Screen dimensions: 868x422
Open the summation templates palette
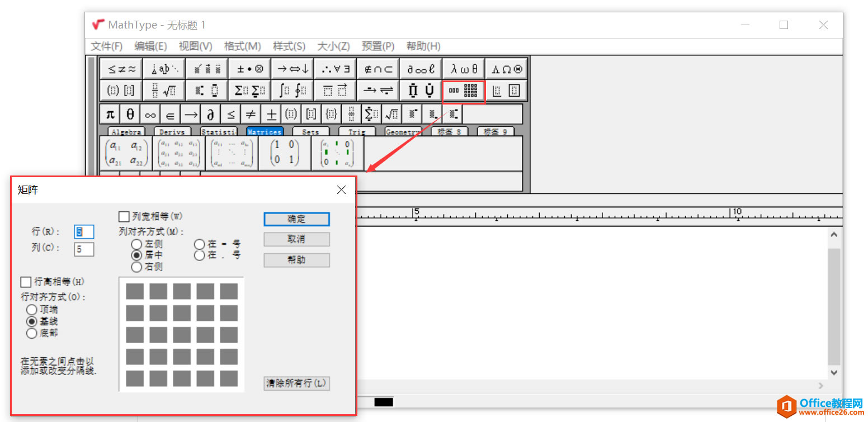coord(250,90)
